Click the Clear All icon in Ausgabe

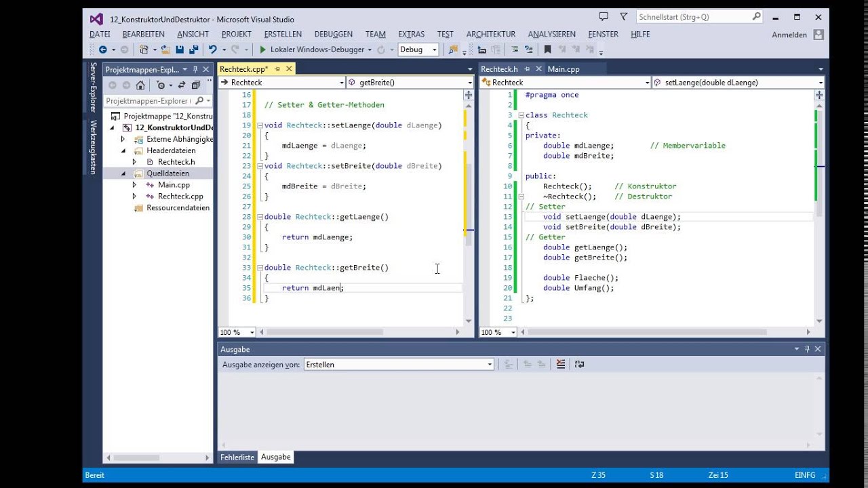coord(561,364)
